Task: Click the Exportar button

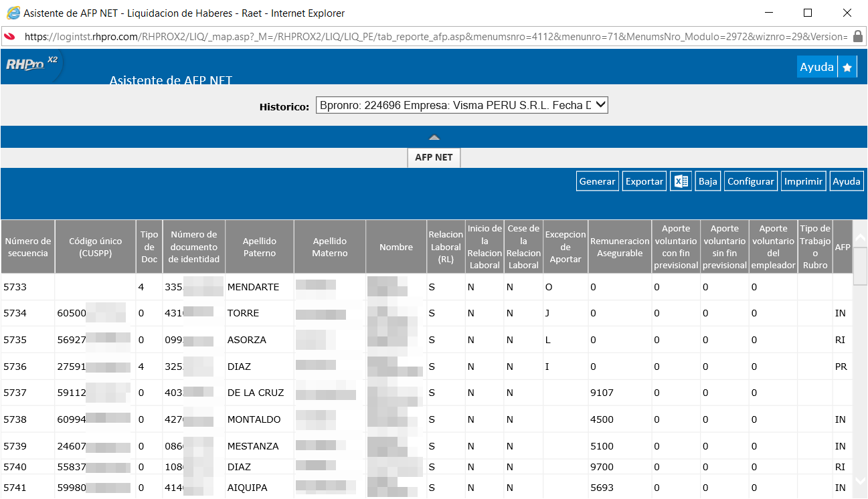Action: (644, 181)
